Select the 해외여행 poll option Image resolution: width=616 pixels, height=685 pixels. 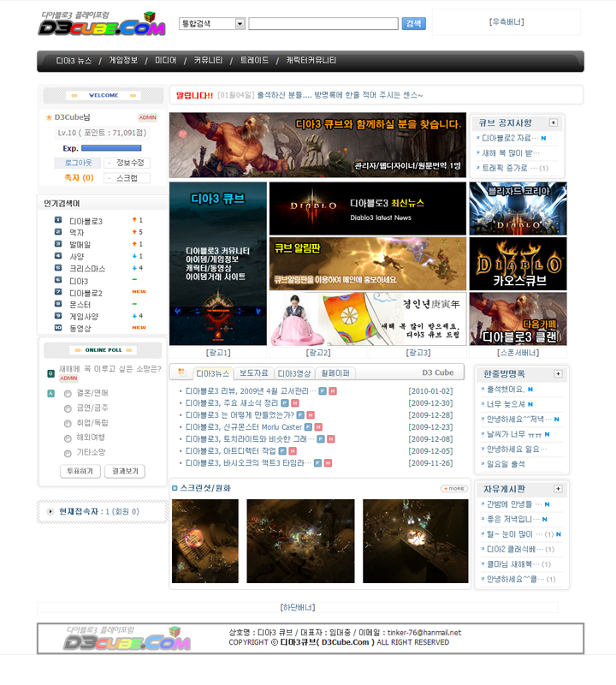pyautogui.click(x=68, y=438)
